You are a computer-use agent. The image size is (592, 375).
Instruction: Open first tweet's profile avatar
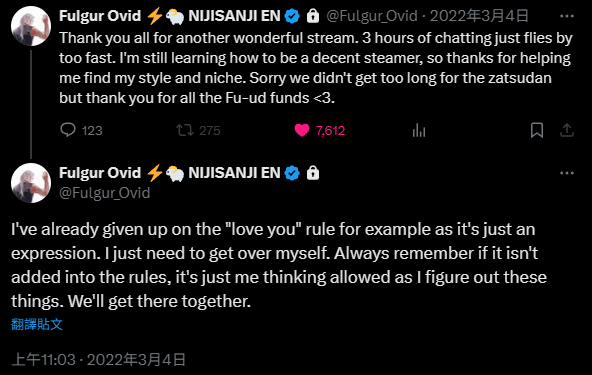point(31,26)
